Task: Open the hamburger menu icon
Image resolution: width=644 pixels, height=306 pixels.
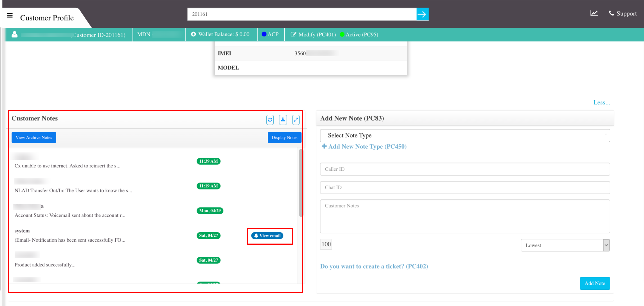Action: [10, 15]
